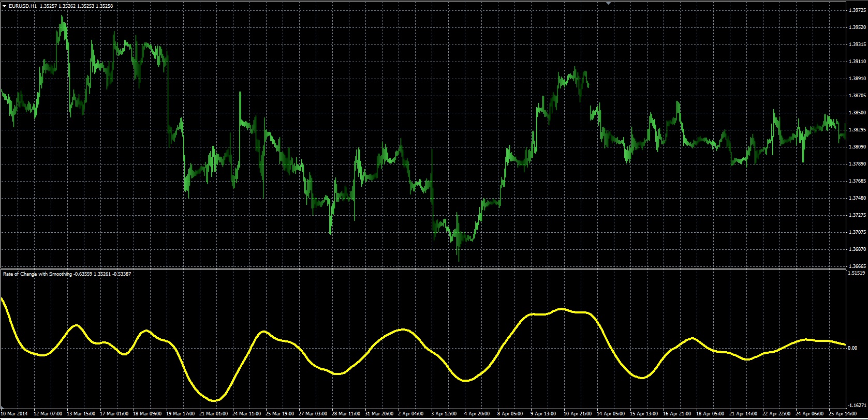Image resolution: width=868 pixels, height=420 pixels.
Task: Click the 10 Mar 2014 date label
Action: pos(13,414)
